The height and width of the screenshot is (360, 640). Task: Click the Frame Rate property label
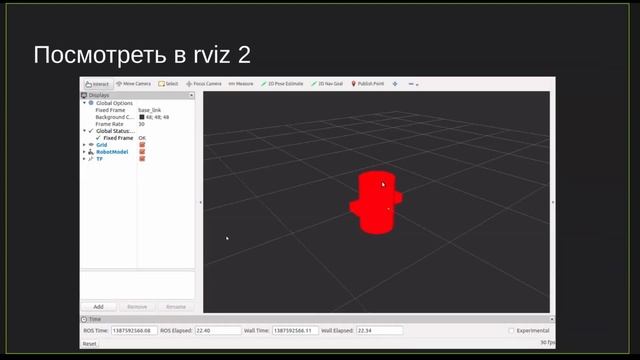109,124
